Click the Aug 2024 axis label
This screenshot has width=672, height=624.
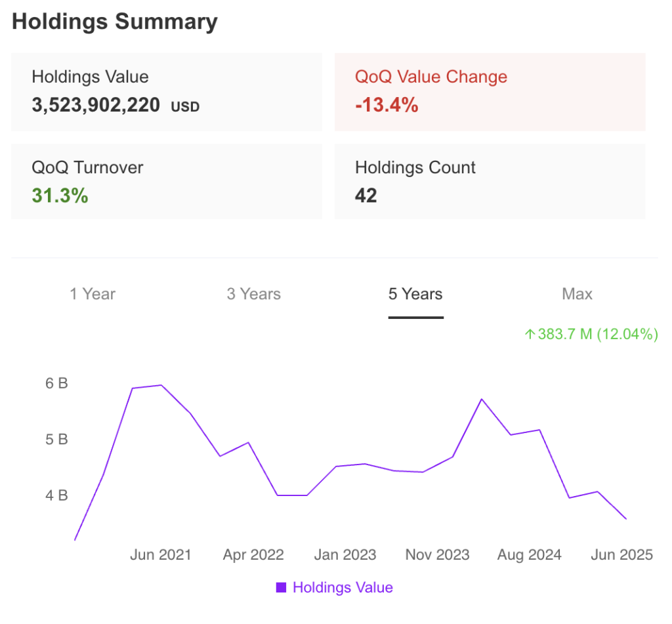[x=529, y=555]
